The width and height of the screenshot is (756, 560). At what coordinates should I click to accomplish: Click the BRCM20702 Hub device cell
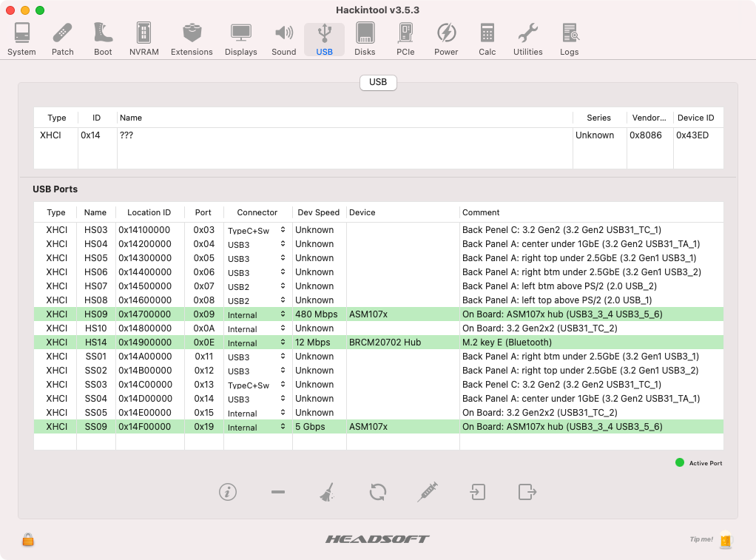385,343
